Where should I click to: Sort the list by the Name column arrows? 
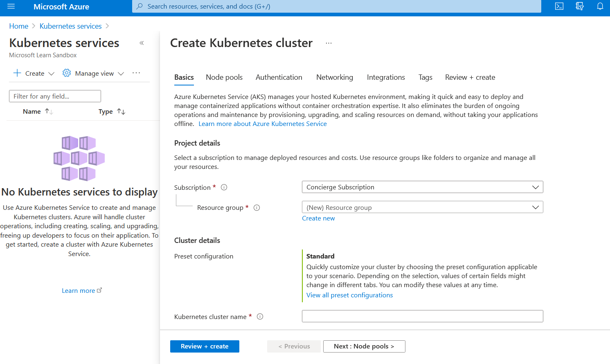(49, 111)
